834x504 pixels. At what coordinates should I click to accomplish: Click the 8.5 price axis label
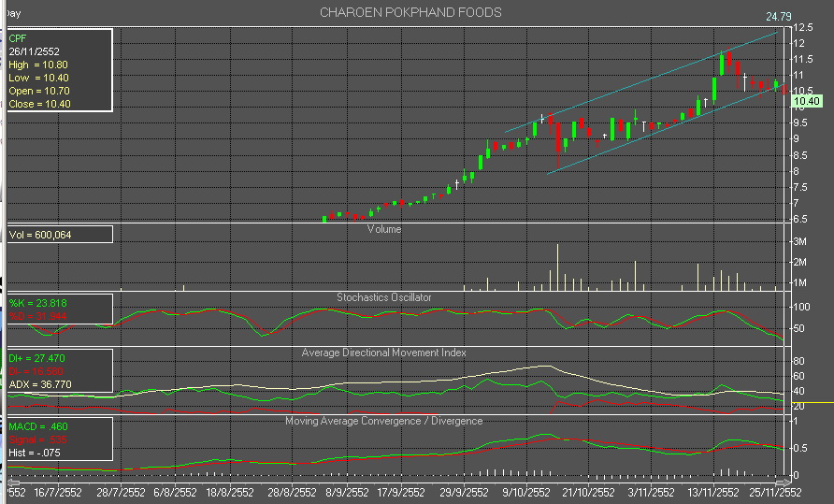800,155
